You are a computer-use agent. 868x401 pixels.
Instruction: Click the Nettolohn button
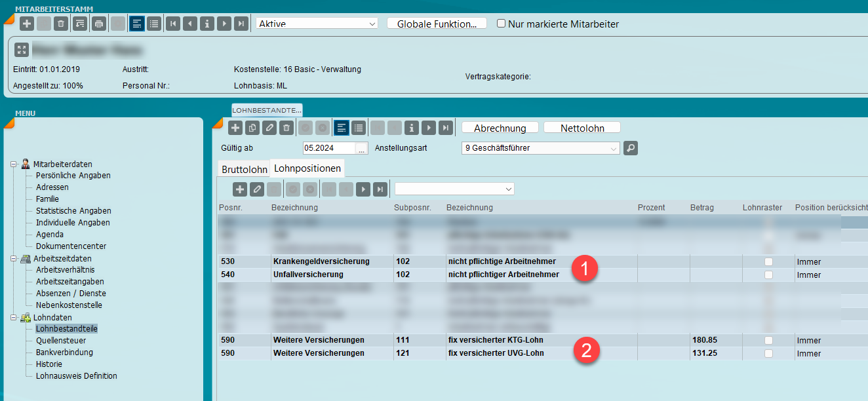(582, 128)
